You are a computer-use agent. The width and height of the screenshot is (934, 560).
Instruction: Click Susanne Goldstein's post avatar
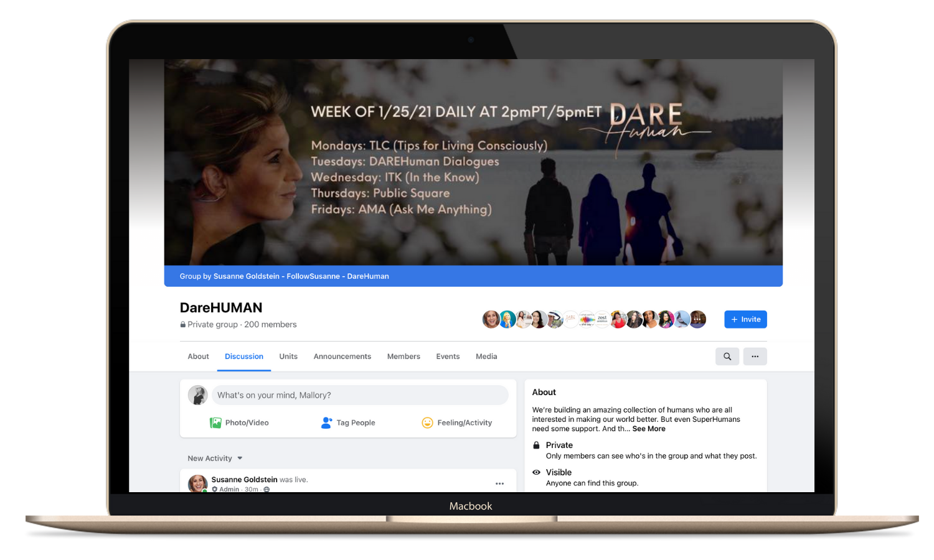[x=198, y=483]
